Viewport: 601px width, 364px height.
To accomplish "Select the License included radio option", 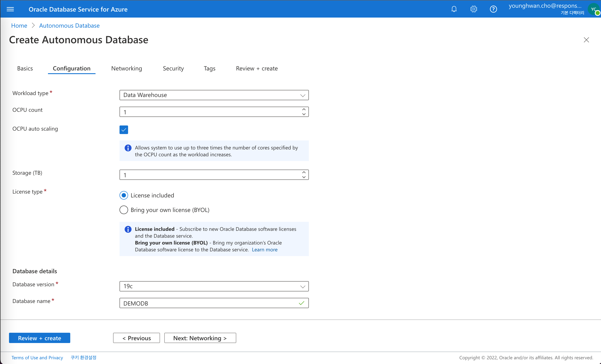I will tap(124, 195).
